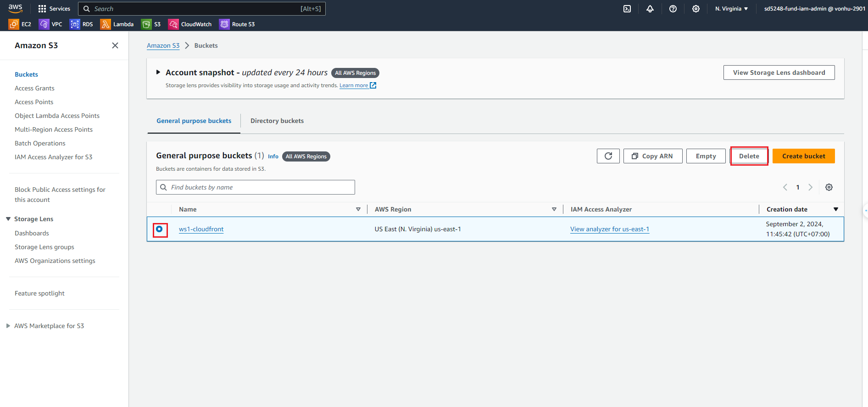Open the Info link next to buckets heading
This screenshot has height=407, width=868.
[273, 156]
